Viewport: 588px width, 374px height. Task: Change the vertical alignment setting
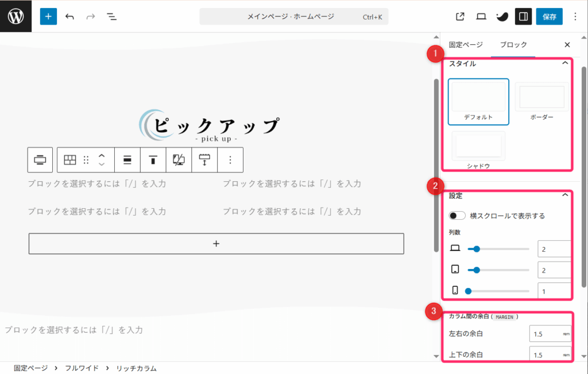click(153, 160)
